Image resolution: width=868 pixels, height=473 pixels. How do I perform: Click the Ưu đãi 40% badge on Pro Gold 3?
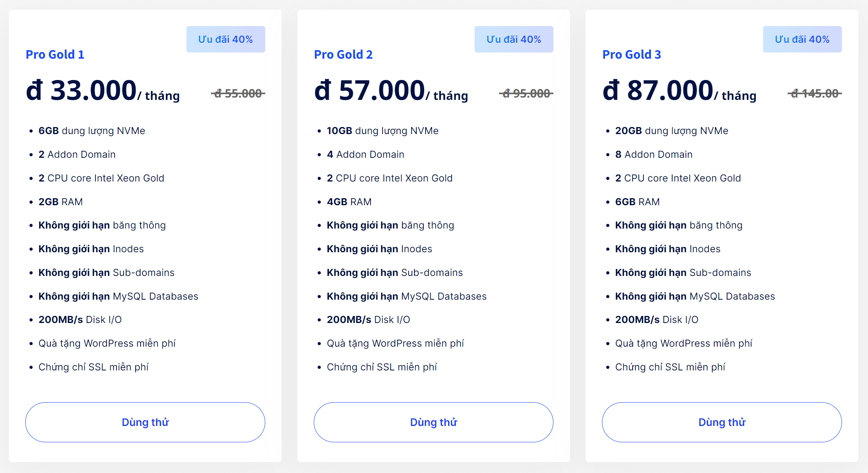point(802,39)
